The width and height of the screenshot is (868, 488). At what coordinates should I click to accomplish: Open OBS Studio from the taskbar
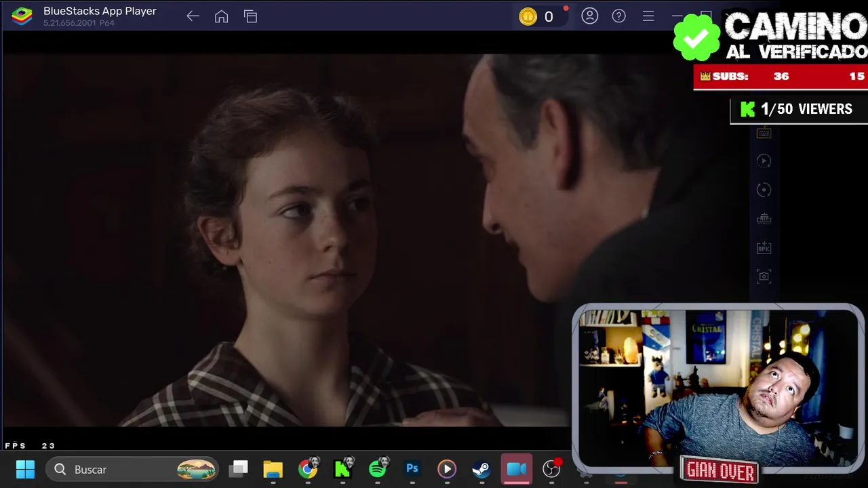click(x=552, y=469)
